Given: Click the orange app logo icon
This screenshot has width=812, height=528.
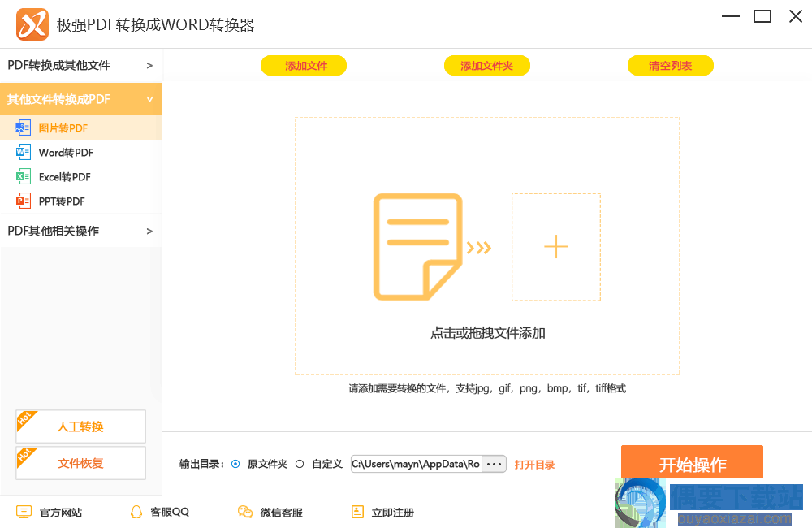Looking at the screenshot, I should (32, 24).
